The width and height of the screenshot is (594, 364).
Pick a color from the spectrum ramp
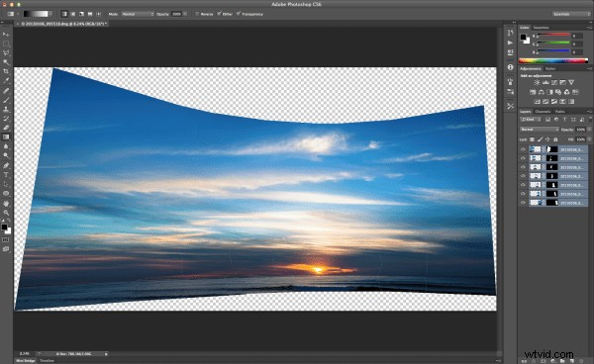coord(553,60)
